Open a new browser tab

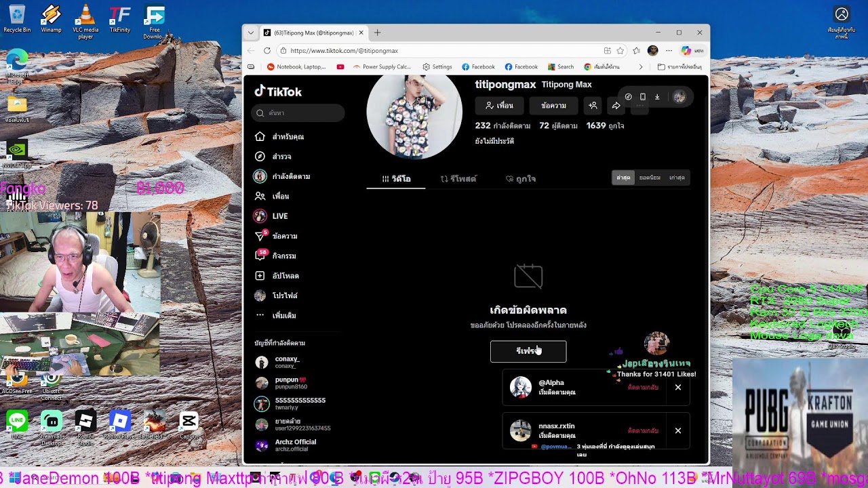378,33
